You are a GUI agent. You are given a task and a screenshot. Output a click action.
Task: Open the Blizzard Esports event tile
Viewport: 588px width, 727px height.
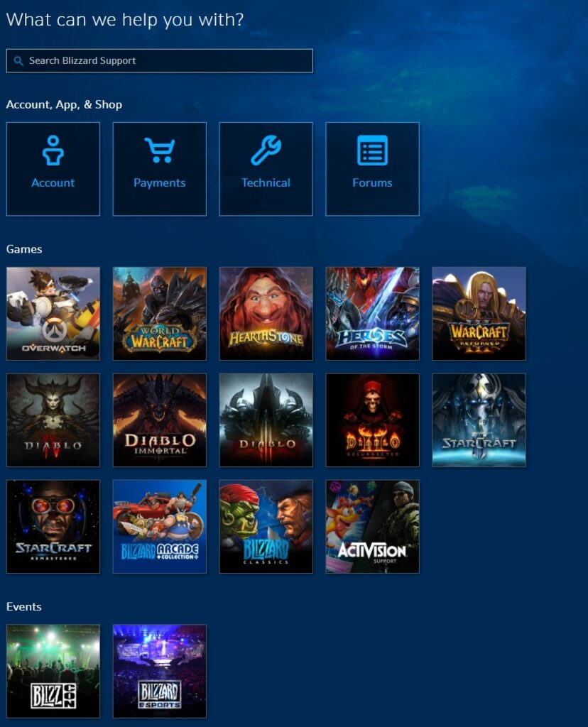(160, 671)
